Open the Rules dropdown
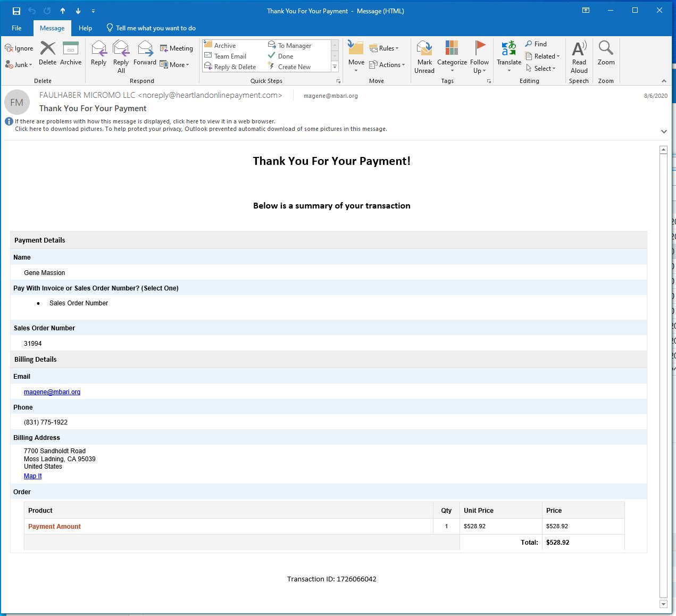The width and height of the screenshot is (676, 616). (x=384, y=48)
